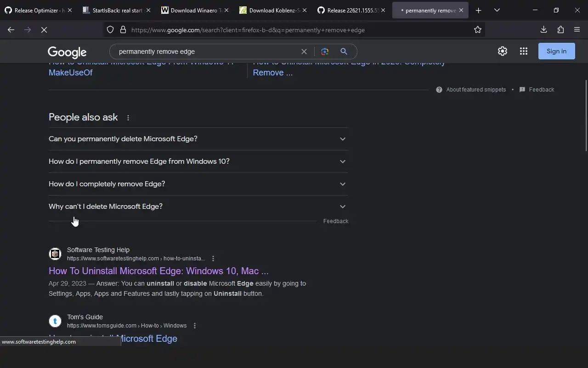This screenshot has width=588, height=368.
Task: Stop loading the page
Action: [44, 30]
